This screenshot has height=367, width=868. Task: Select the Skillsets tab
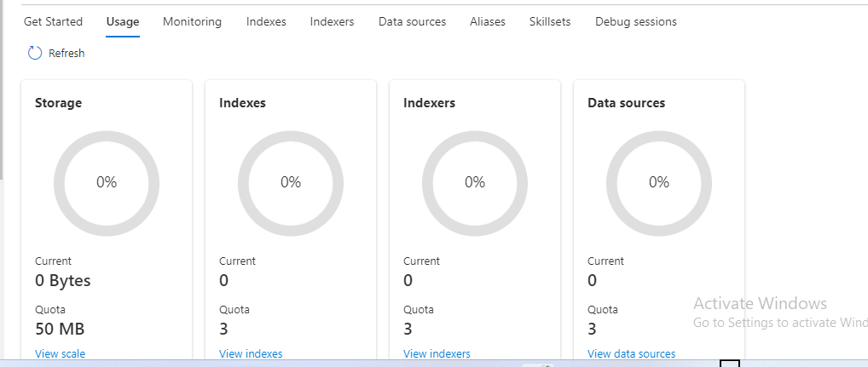point(550,21)
